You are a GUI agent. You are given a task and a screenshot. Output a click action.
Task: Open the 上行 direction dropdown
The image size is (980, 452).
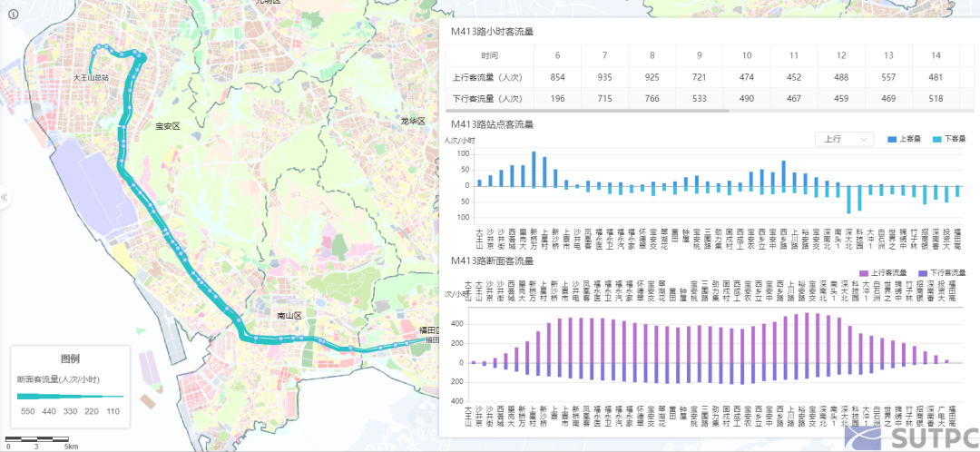pos(845,139)
